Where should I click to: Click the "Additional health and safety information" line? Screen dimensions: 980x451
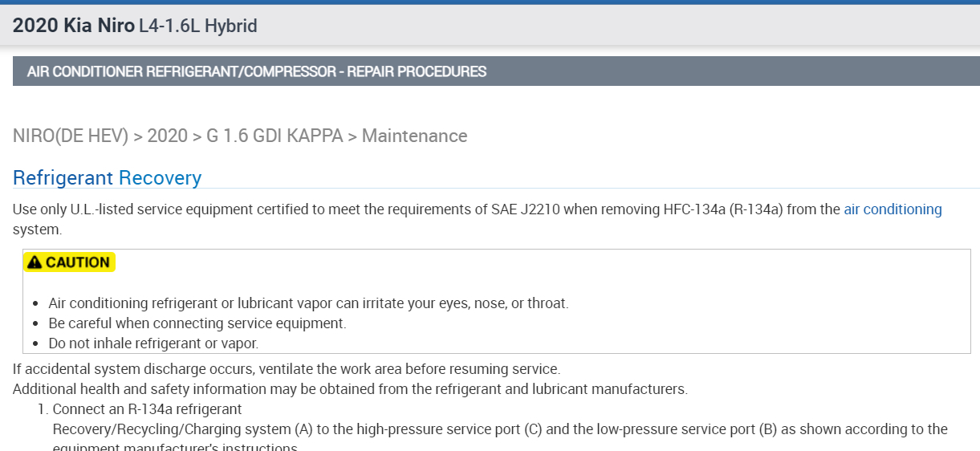pos(350,389)
